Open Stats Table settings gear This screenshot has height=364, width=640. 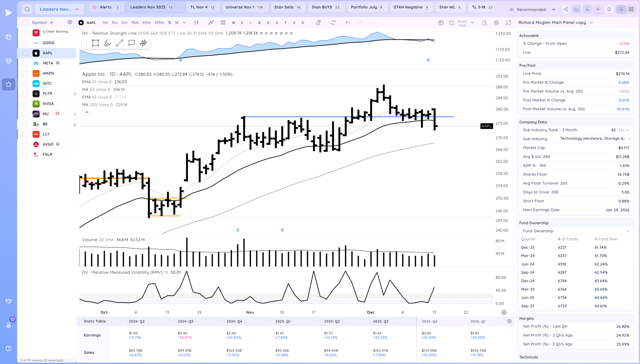tap(509, 321)
